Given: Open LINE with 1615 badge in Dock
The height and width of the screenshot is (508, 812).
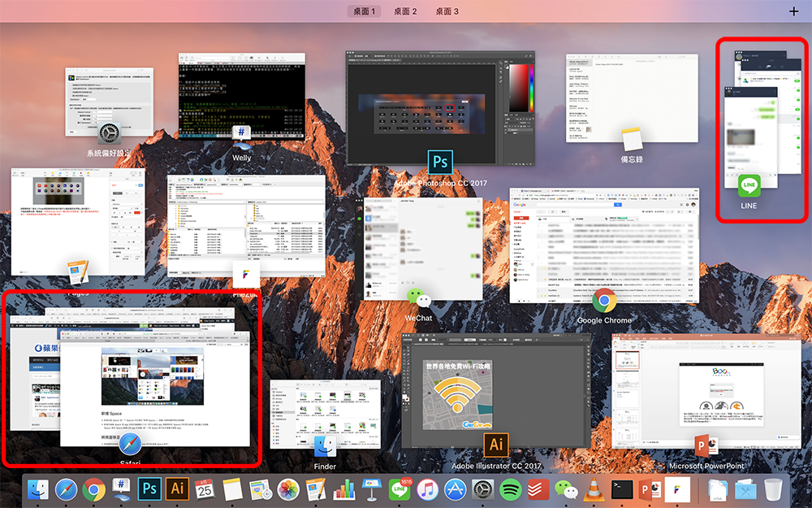Looking at the screenshot, I should [400, 489].
